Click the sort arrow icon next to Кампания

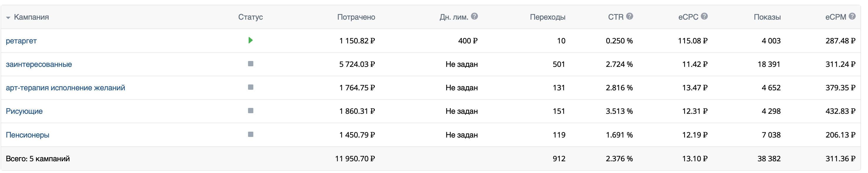click(8, 17)
